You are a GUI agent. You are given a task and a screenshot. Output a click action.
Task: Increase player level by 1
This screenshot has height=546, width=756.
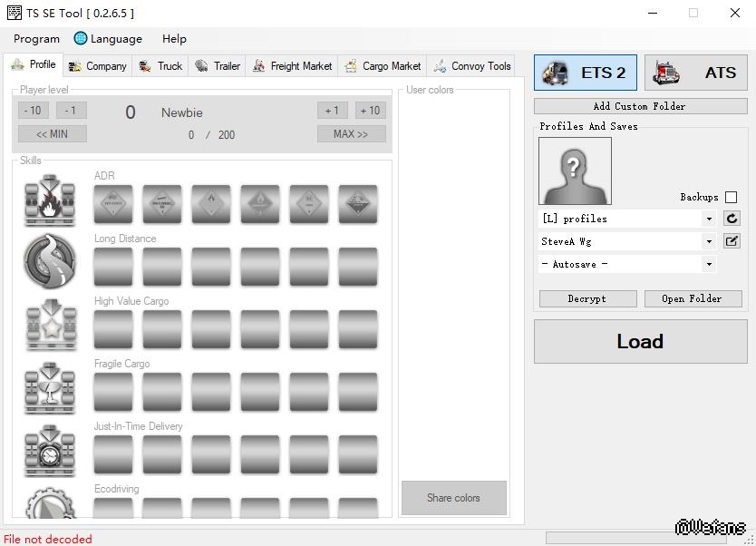[332, 111]
